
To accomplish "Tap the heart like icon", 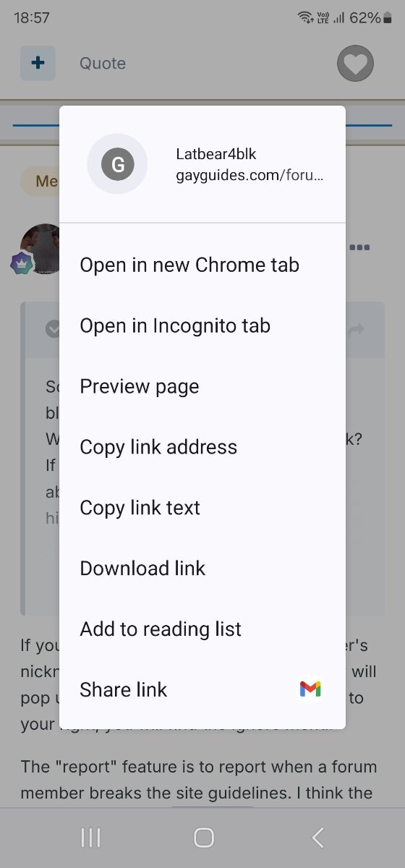I will point(355,64).
